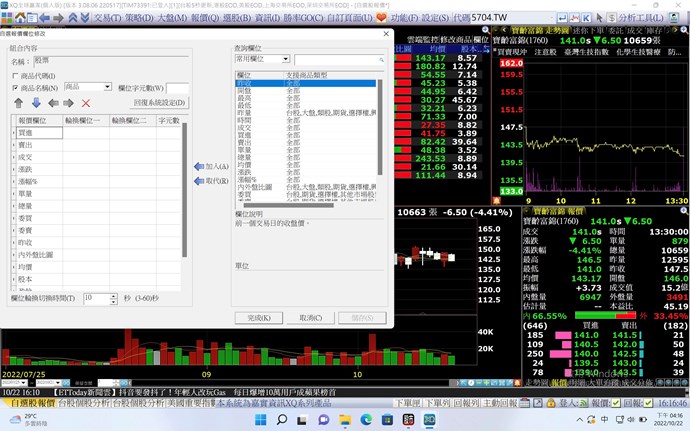Click the red X delete field icon

pos(86,103)
